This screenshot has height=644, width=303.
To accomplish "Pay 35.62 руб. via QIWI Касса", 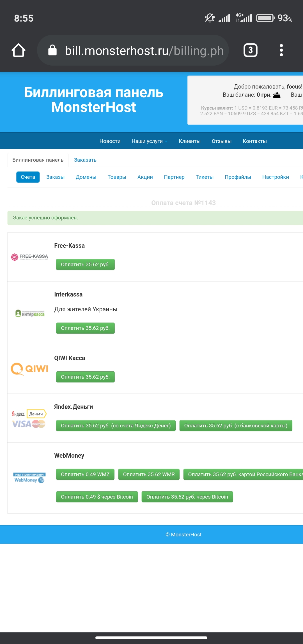I will (85, 377).
